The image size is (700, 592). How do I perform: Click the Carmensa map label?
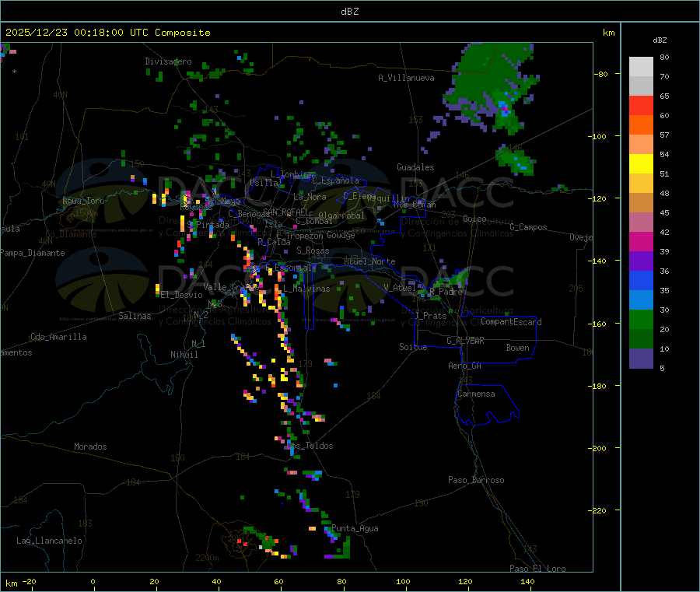(476, 394)
